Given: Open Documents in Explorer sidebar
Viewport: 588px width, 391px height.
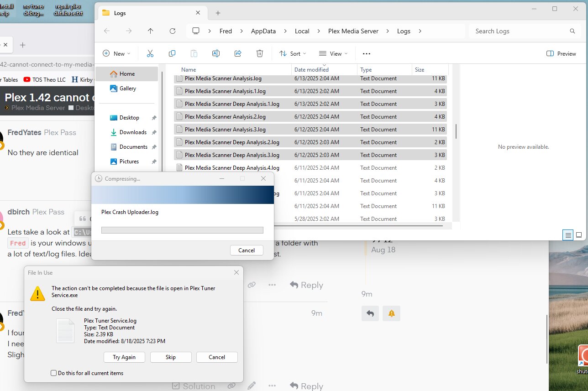Looking at the screenshot, I should 132,147.
